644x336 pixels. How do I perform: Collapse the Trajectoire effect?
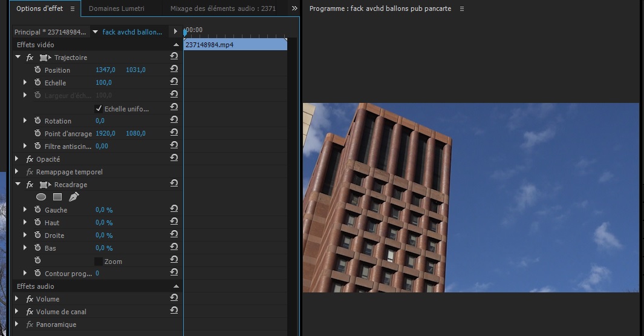click(x=18, y=58)
